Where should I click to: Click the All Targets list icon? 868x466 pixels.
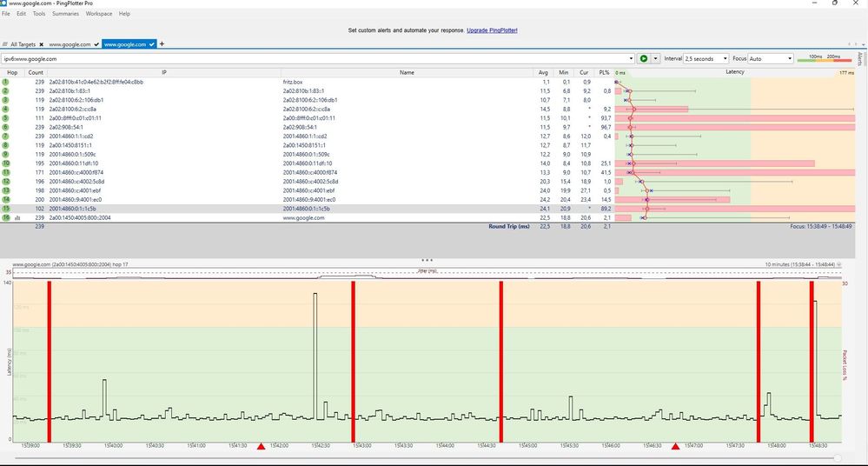point(5,44)
